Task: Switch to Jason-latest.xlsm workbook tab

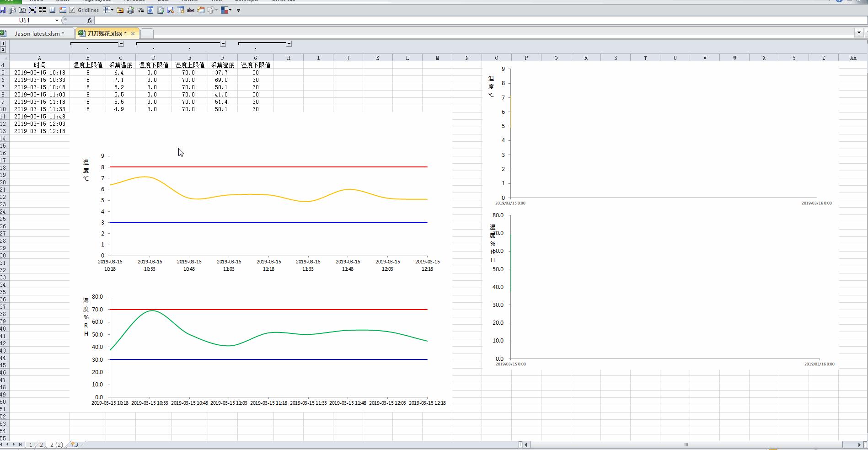Action: [x=37, y=33]
